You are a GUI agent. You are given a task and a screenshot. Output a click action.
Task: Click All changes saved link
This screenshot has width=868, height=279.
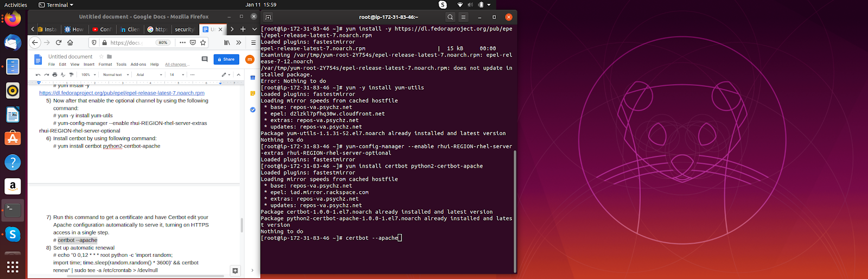click(176, 65)
